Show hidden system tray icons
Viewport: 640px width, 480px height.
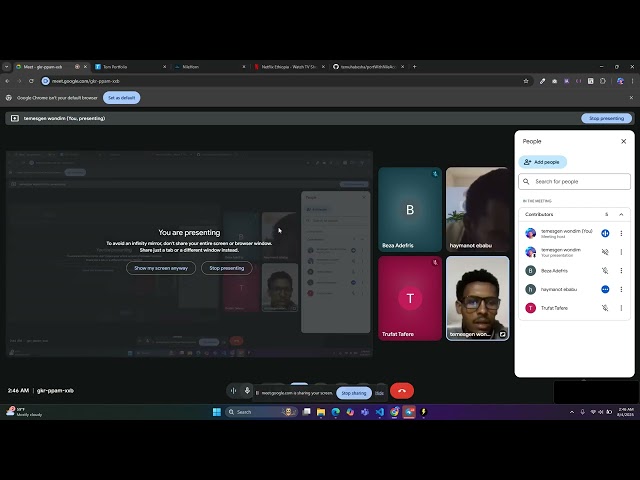(571, 412)
